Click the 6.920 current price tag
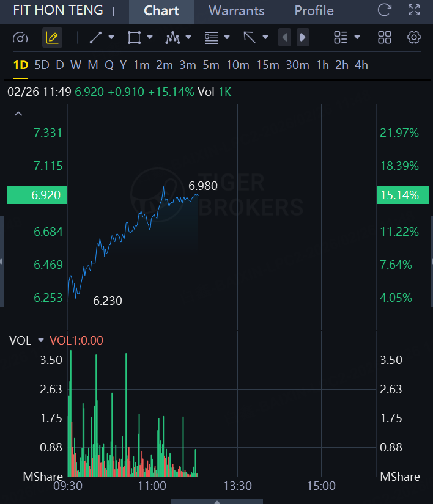The width and height of the screenshot is (433, 504). (37, 195)
